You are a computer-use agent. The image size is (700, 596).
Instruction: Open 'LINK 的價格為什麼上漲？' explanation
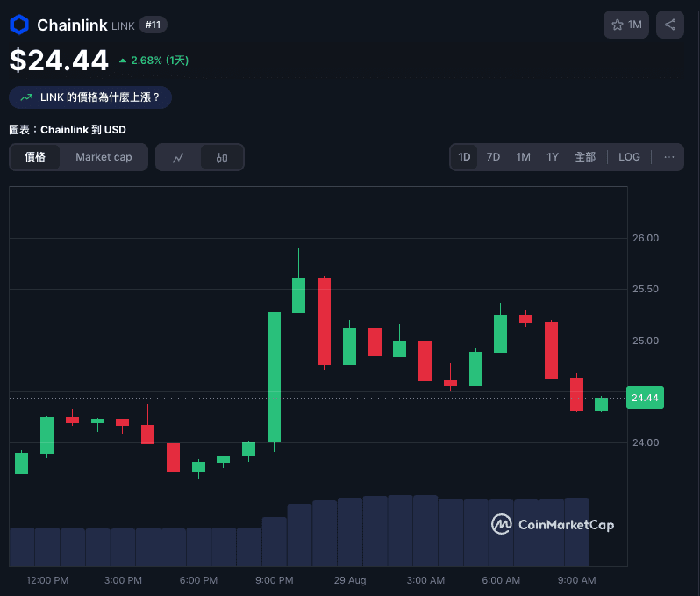[90, 97]
